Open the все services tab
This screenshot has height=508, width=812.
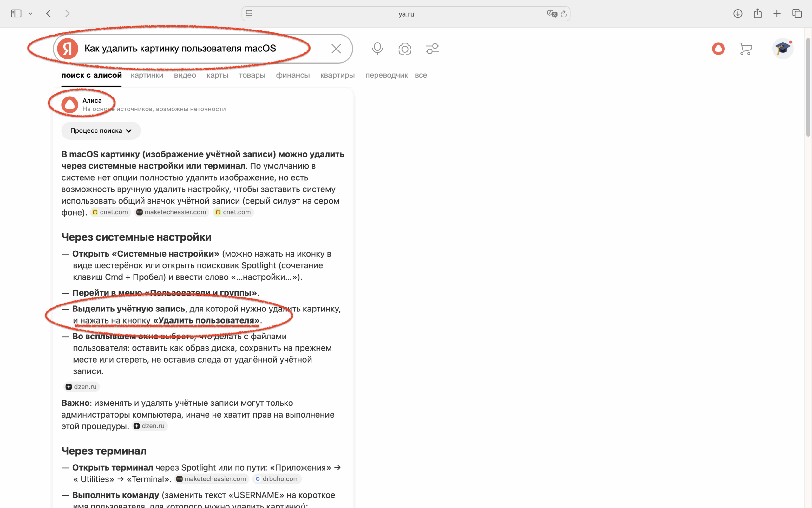(x=421, y=75)
